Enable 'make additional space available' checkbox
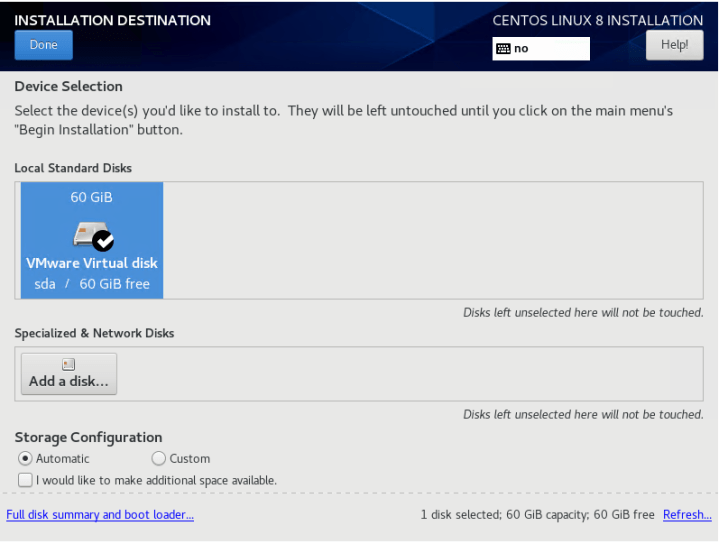 coord(24,480)
